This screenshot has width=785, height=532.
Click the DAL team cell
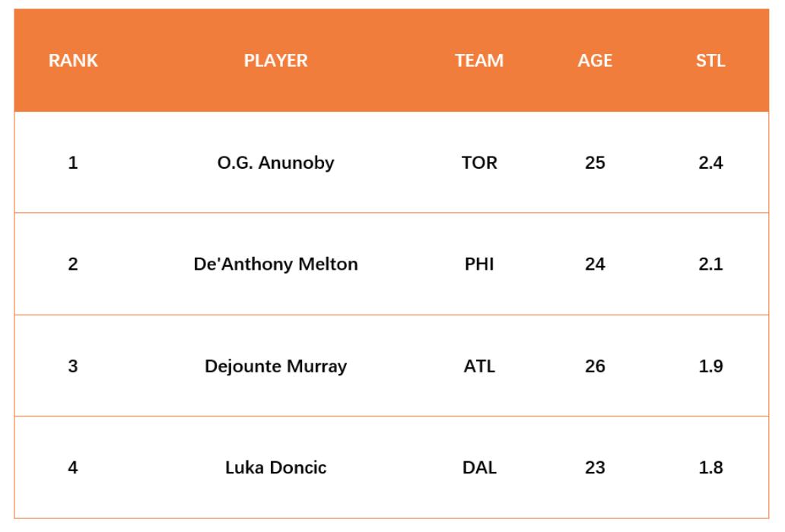(x=479, y=467)
